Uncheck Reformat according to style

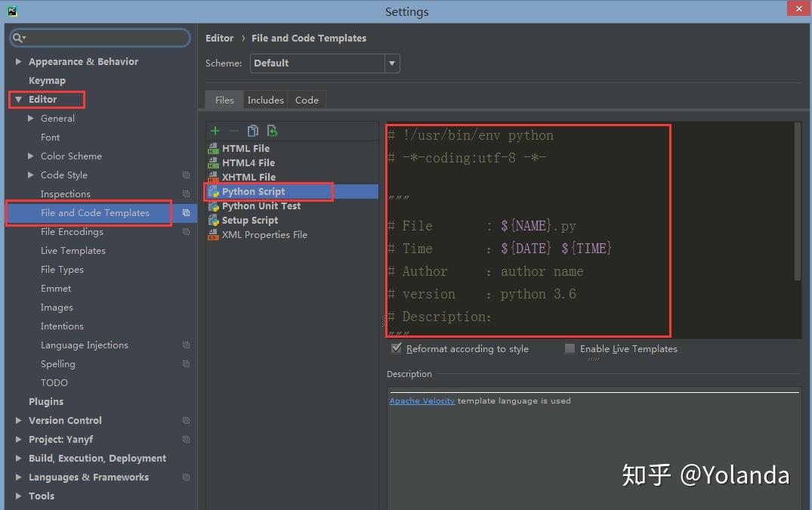[397, 348]
